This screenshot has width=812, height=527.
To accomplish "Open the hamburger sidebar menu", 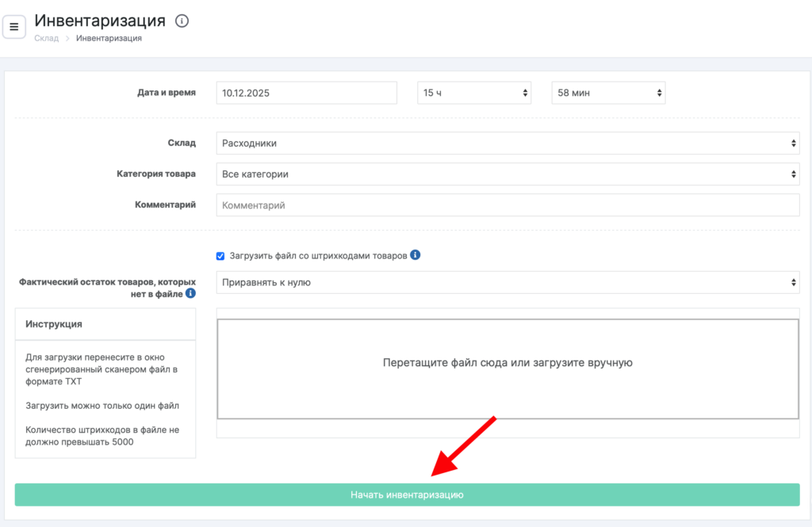I will coord(14,26).
